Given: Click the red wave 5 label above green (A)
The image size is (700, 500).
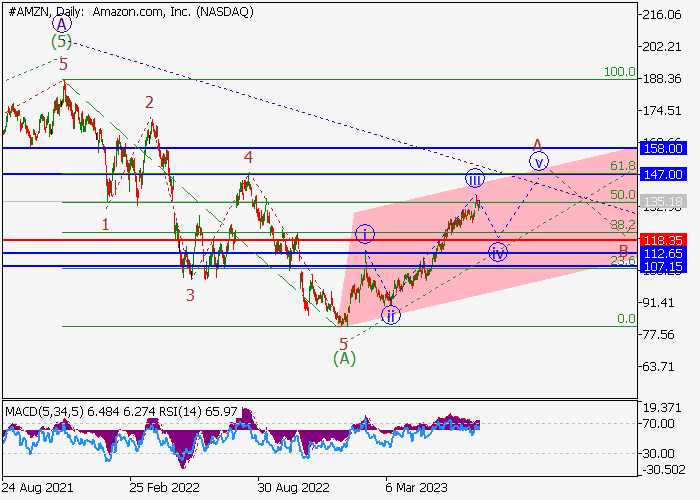Looking at the screenshot, I should pos(343,344).
